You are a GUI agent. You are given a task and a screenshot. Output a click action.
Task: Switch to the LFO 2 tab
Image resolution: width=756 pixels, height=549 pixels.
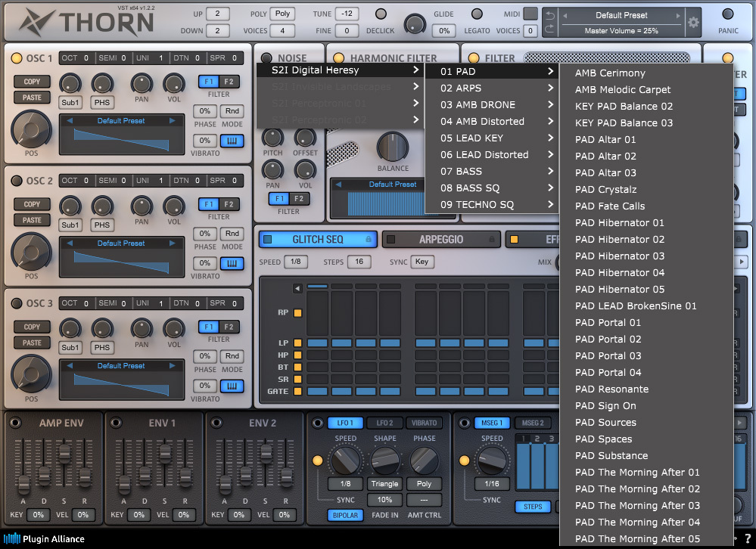click(384, 423)
